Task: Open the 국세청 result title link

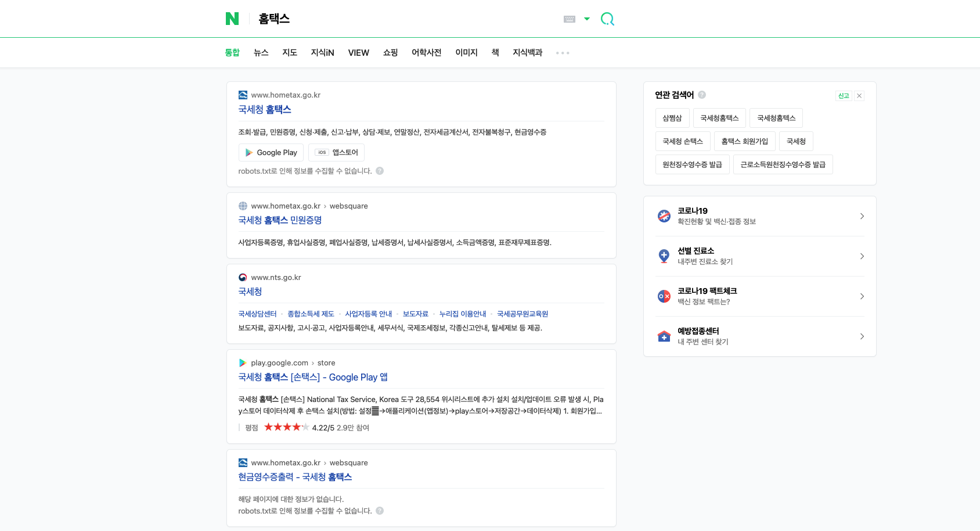Action: (x=250, y=292)
